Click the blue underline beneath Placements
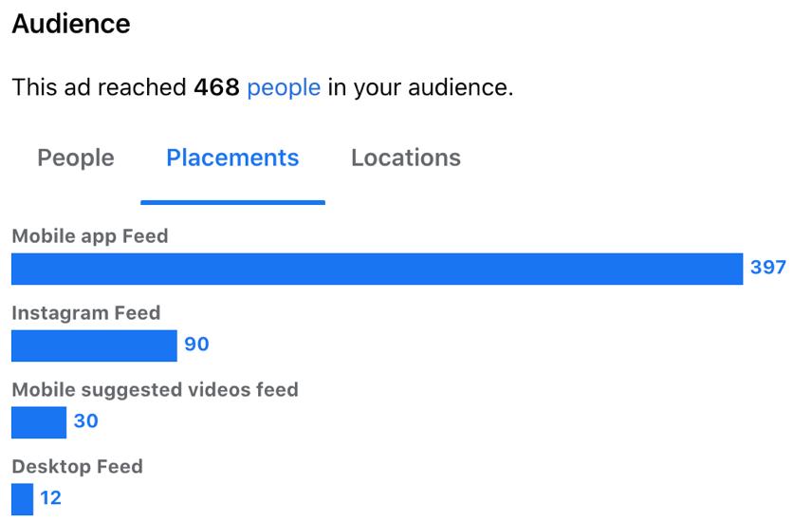 coord(232,202)
